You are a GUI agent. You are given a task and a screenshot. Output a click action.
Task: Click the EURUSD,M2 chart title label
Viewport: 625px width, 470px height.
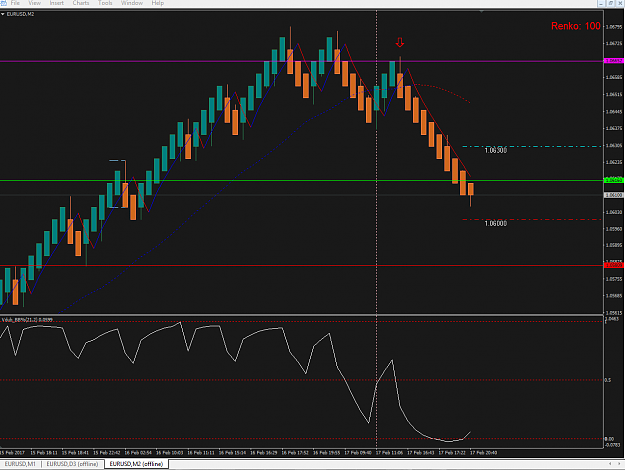pos(20,14)
